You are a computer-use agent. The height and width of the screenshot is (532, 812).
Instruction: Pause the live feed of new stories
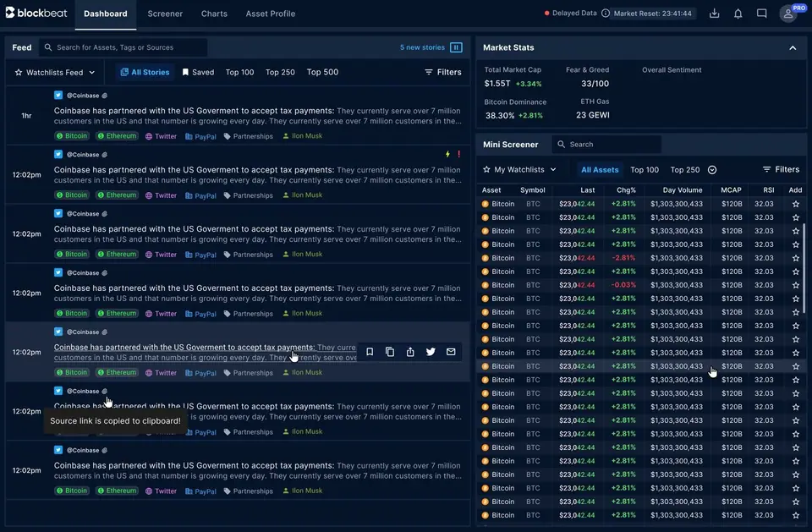pos(456,47)
